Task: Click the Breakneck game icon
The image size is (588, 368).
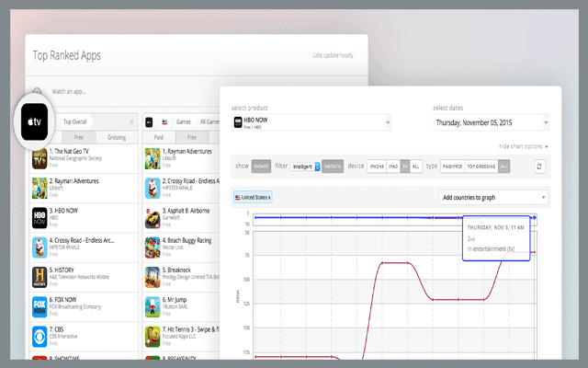Action: point(153,277)
